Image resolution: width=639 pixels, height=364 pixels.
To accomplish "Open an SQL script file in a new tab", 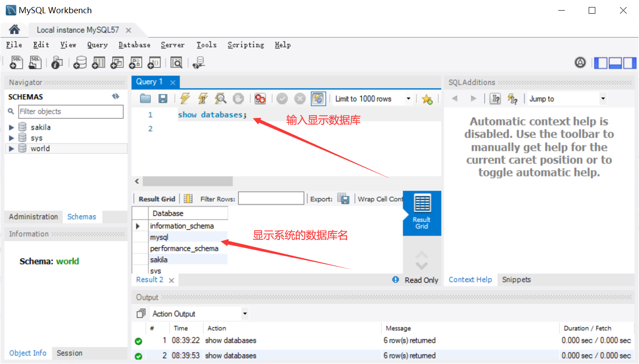I will pos(35,63).
